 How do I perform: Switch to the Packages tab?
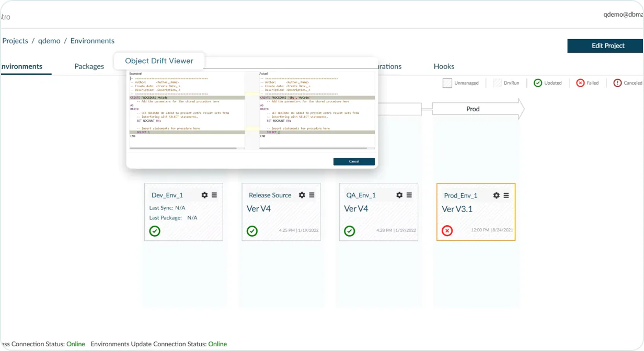[x=89, y=66]
